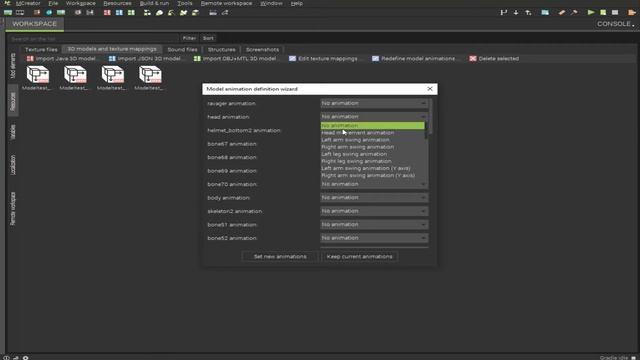Click the hammer build workspace icon
Image resolution: width=640 pixels, height=360 pixels.
(x=574, y=13)
